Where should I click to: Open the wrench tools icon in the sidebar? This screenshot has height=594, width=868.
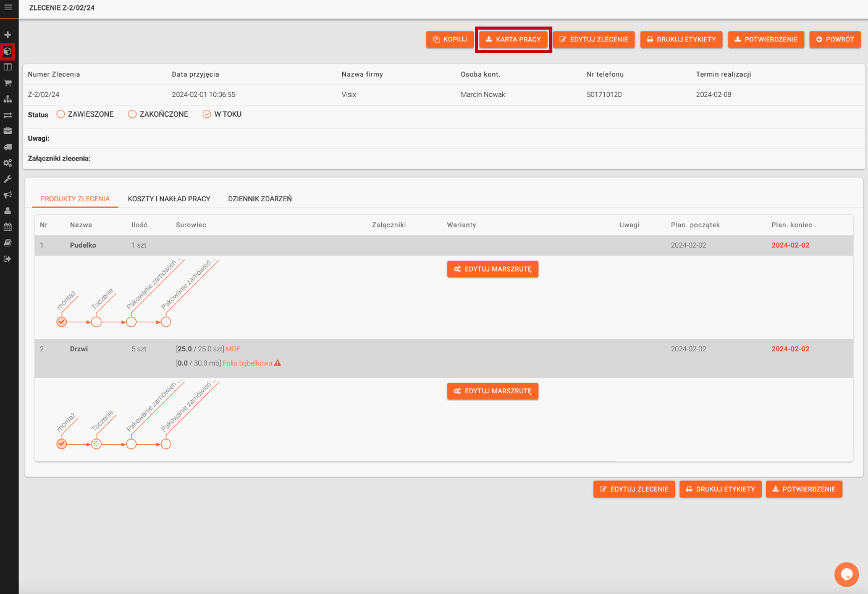8,179
